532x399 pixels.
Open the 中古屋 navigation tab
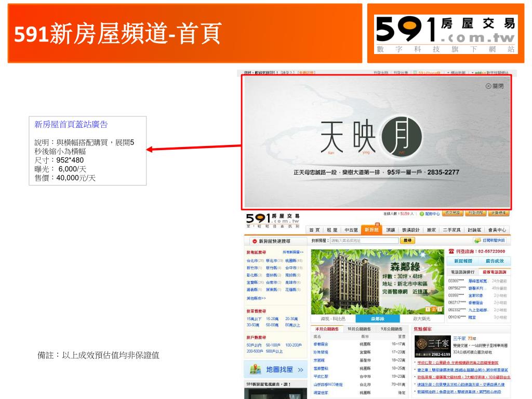tap(351, 230)
